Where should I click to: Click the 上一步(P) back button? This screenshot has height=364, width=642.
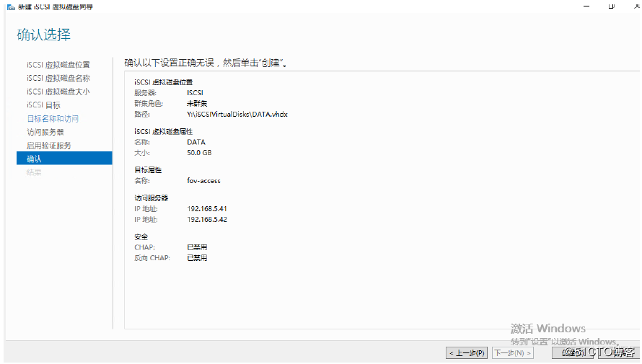pyautogui.click(x=466, y=352)
